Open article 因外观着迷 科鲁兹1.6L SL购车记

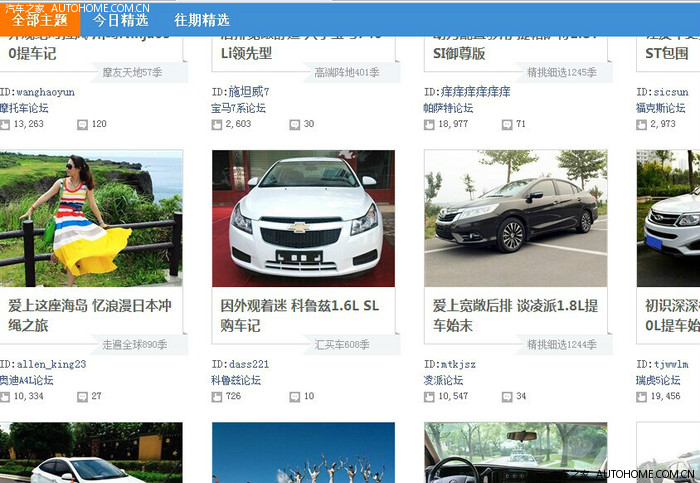300,315
